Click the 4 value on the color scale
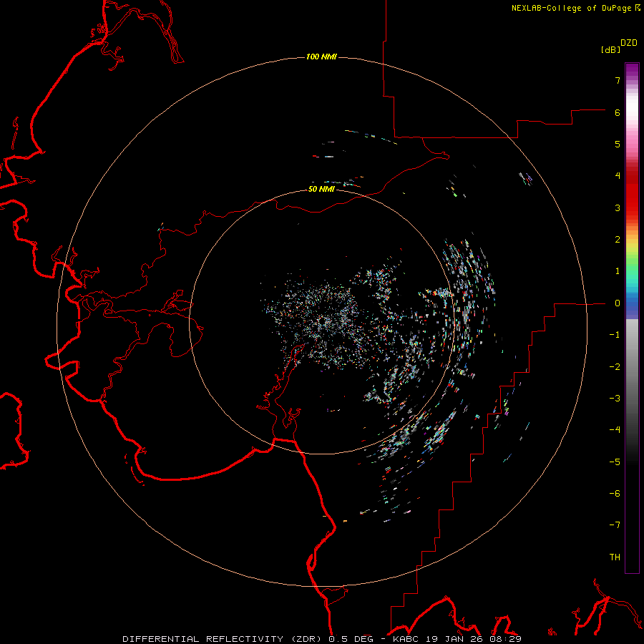 [618, 176]
